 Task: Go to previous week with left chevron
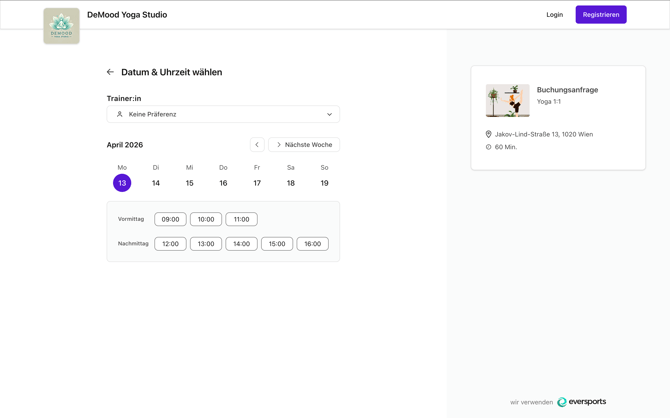[x=257, y=144]
